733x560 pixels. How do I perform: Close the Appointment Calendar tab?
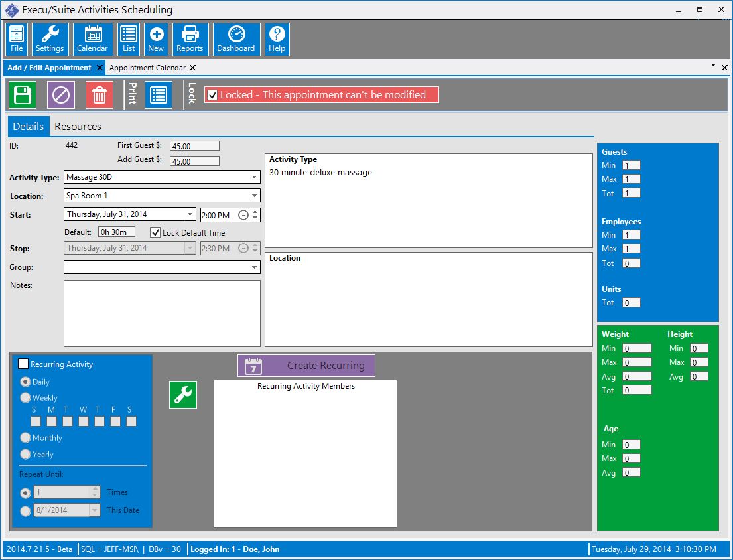point(192,68)
